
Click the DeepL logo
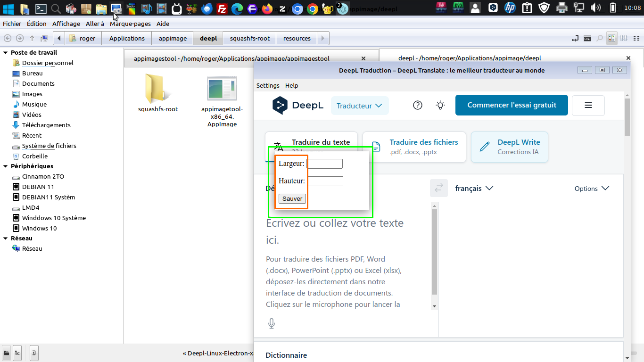297,106
